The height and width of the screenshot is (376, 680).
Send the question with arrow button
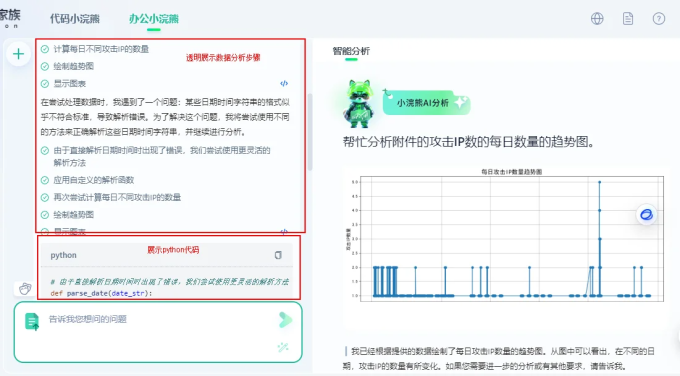pos(285,320)
